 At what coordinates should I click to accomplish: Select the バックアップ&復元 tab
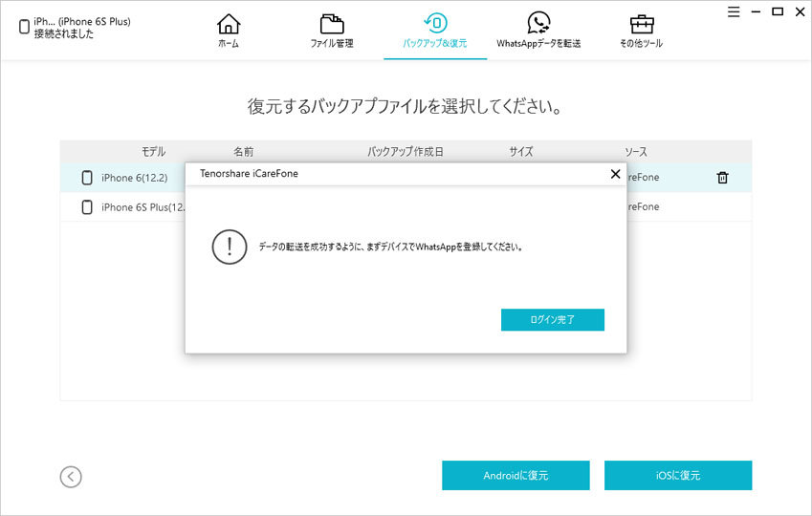click(435, 31)
